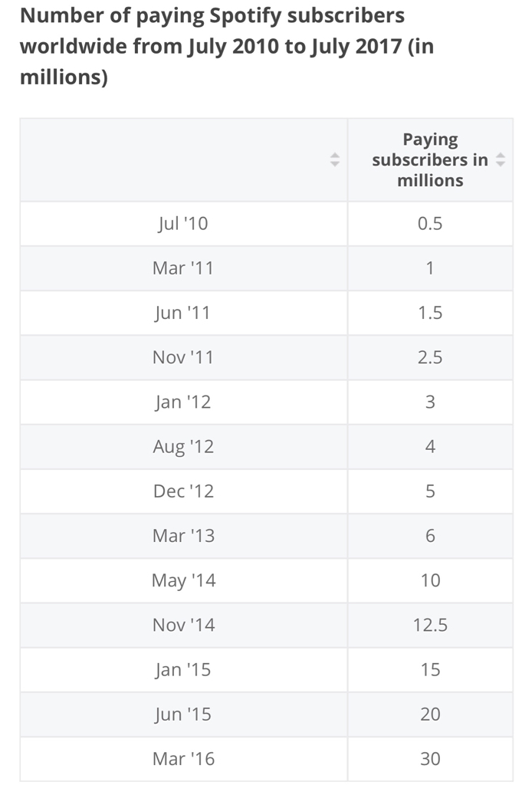Screen dimensions: 532x785
Task: Click the sort arrows beside Paying subscribers in millions
Action: [x=501, y=160]
